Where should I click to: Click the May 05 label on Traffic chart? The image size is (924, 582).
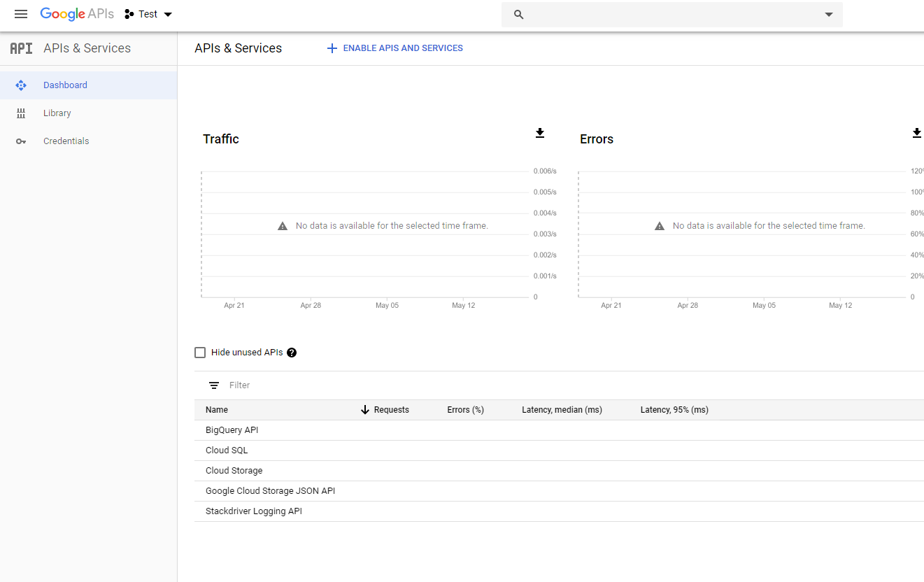click(x=387, y=306)
